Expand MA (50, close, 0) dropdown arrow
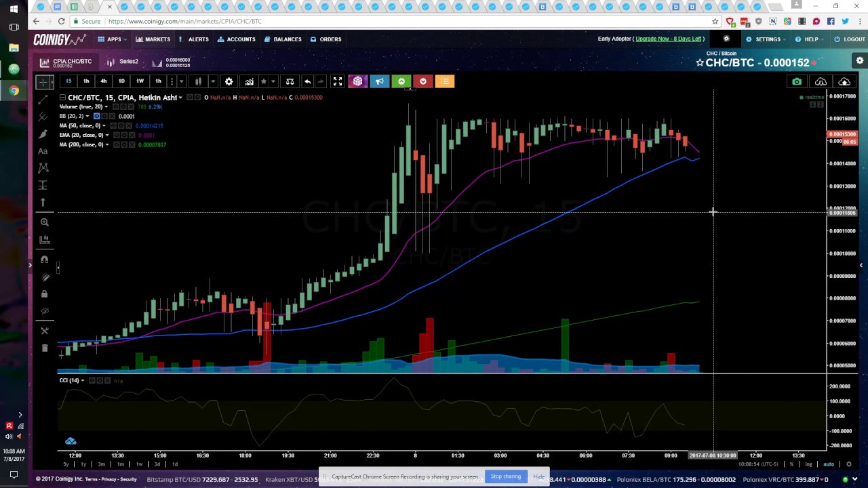Viewport: 868px width, 488px height. pyautogui.click(x=104, y=125)
